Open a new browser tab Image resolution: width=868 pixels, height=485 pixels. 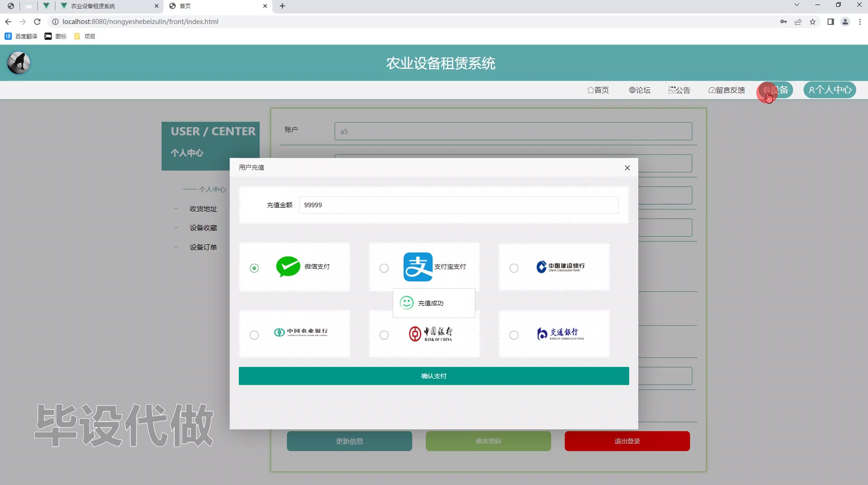point(282,6)
